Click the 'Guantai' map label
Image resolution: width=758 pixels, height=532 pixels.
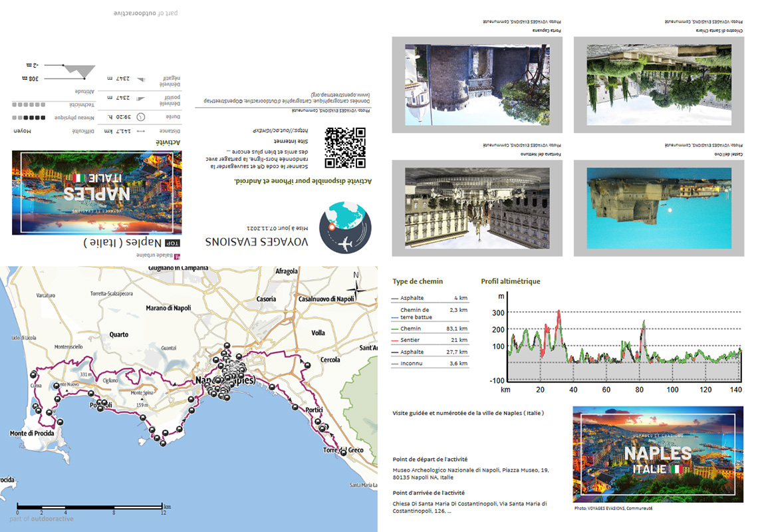click(168, 348)
